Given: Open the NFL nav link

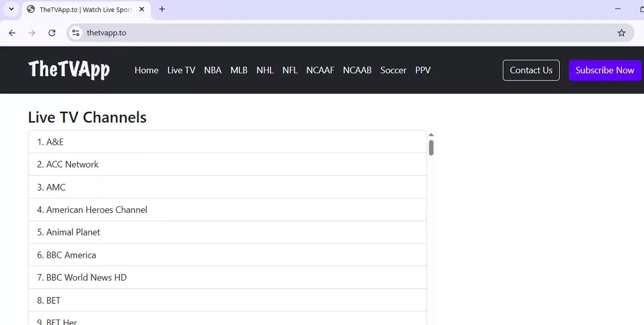Looking at the screenshot, I should (x=290, y=70).
